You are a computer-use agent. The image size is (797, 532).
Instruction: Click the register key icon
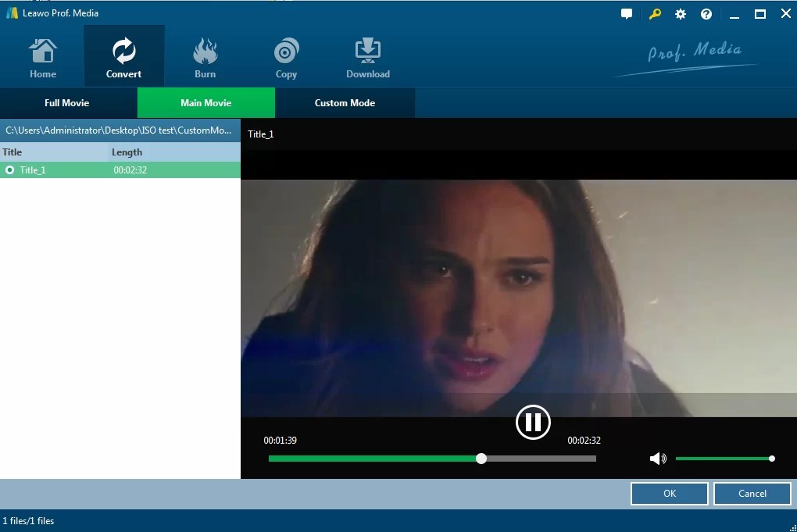654,13
